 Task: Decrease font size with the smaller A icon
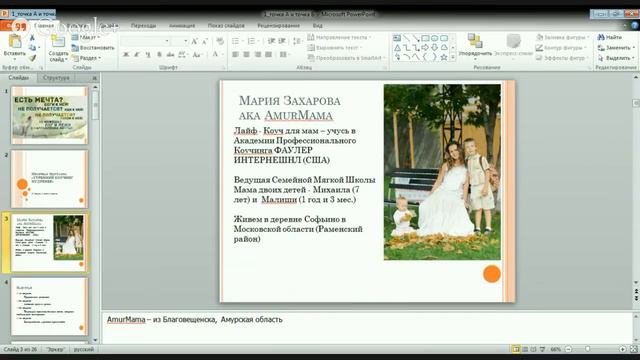tap(205, 41)
